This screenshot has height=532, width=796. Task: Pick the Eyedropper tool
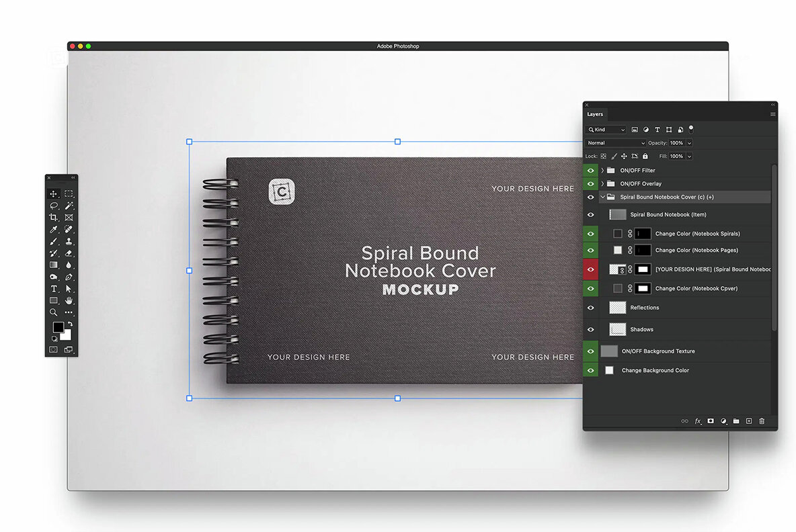[x=53, y=230]
